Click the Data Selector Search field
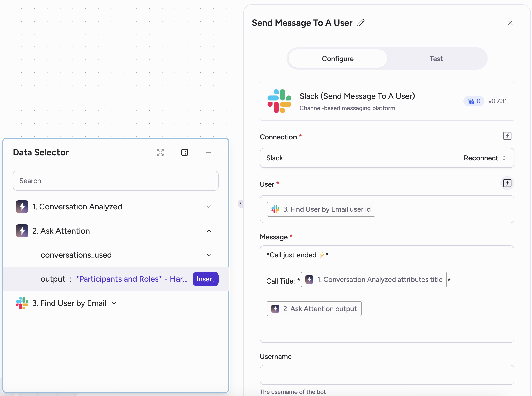Image resolution: width=532 pixels, height=396 pixels. coord(115,181)
